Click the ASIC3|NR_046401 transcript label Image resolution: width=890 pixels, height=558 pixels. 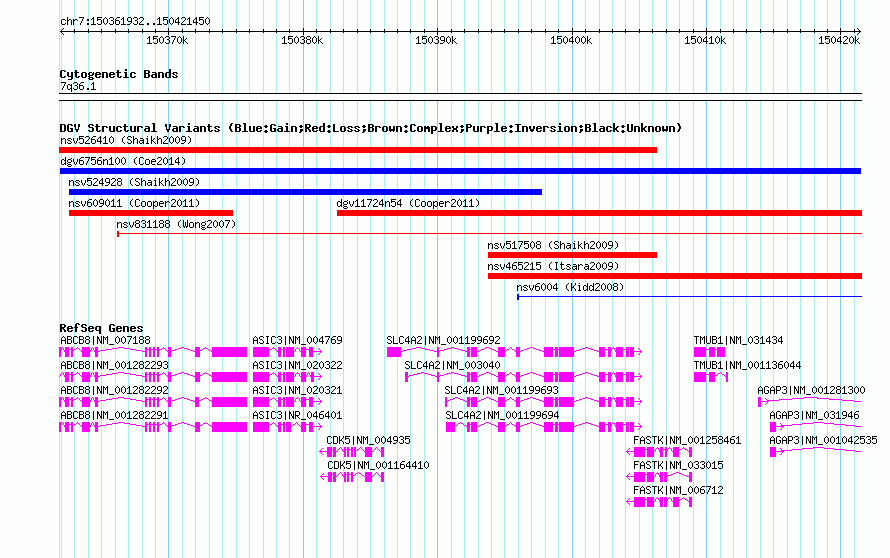(297, 416)
